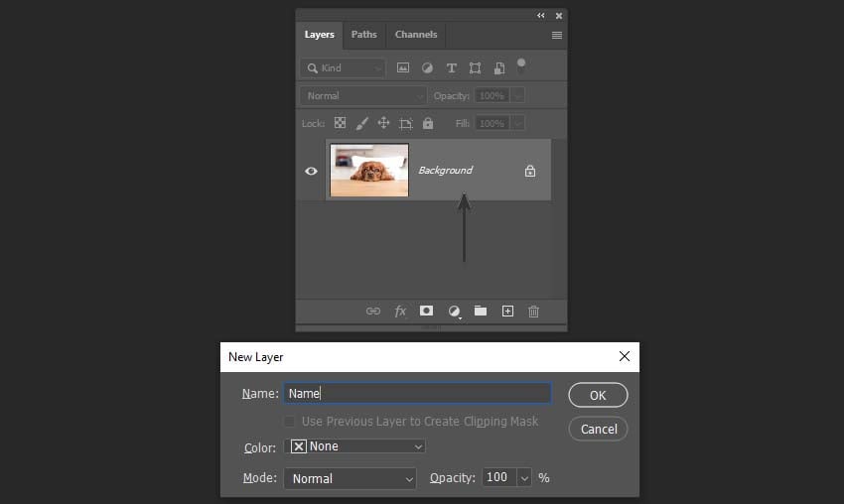This screenshot has width=844, height=504.
Task: Toggle layer filtering switch on or off
Action: tap(521, 65)
